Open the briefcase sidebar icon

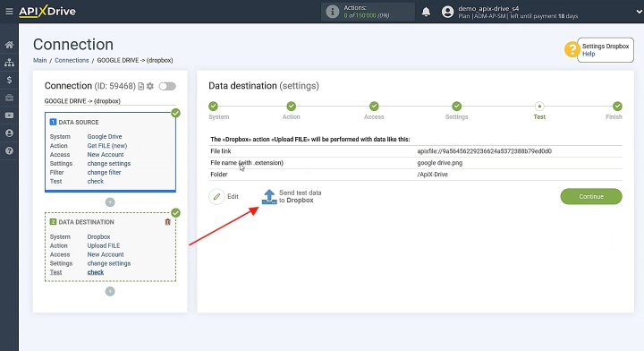(9, 98)
